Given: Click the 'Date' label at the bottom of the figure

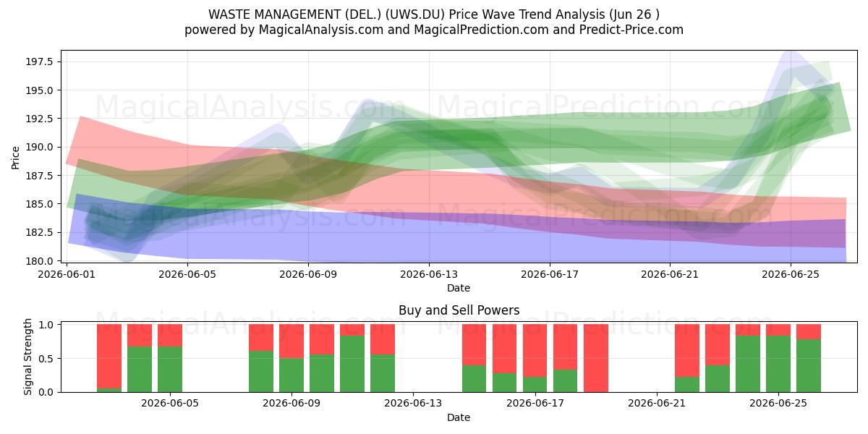Looking at the screenshot, I should pos(459,417).
